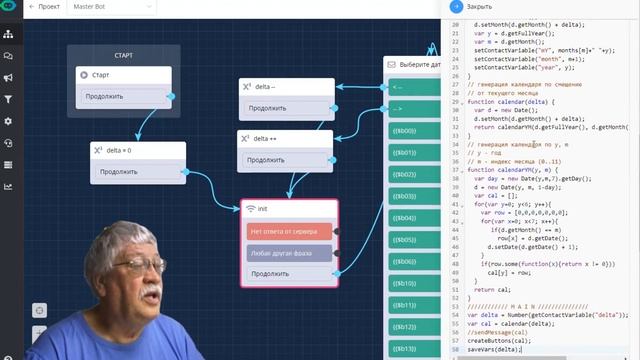Click the {{$b11}} green button

point(414,305)
